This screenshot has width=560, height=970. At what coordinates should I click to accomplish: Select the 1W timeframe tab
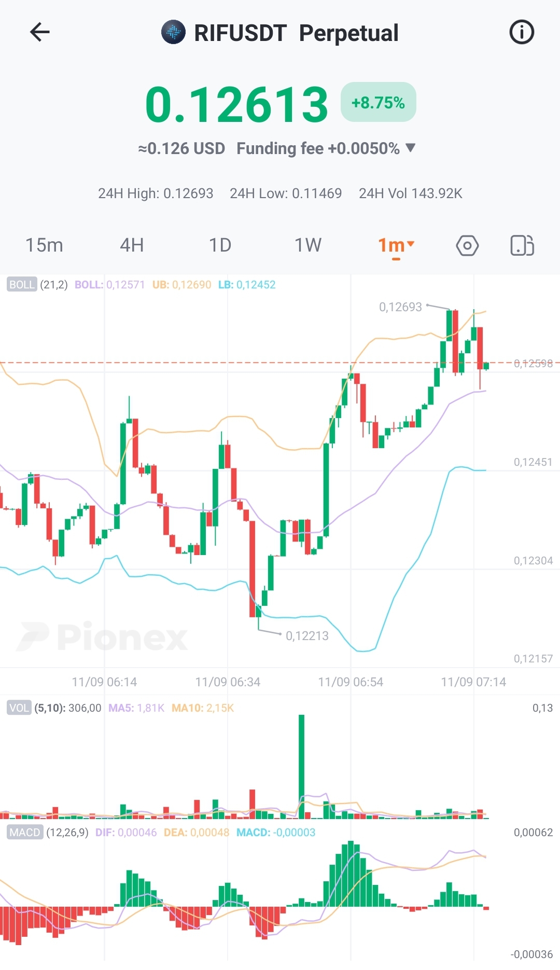(x=308, y=245)
